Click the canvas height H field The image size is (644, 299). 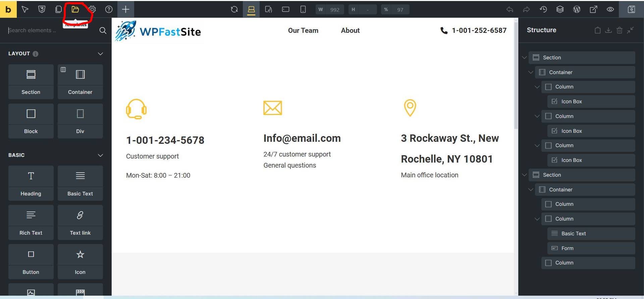click(362, 10)
